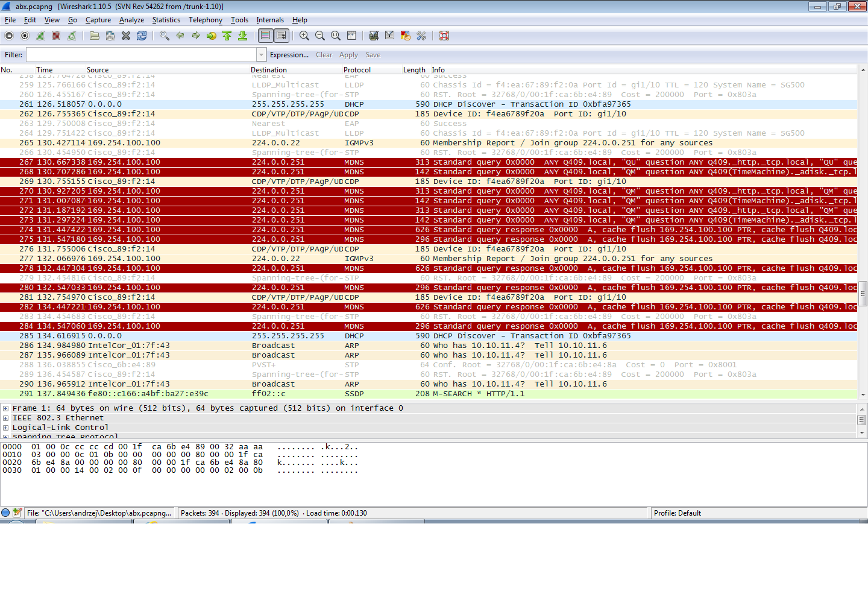Image resolution: width=868 pixels, height=591 pixels.
Task: Expand the IEEE 802.3 Ethernet node
Action: (5, 418)
